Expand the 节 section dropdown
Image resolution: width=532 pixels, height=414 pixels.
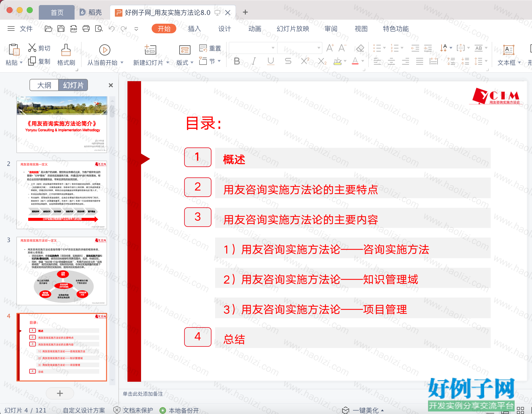pyautogui.click(x=219, y=61)
